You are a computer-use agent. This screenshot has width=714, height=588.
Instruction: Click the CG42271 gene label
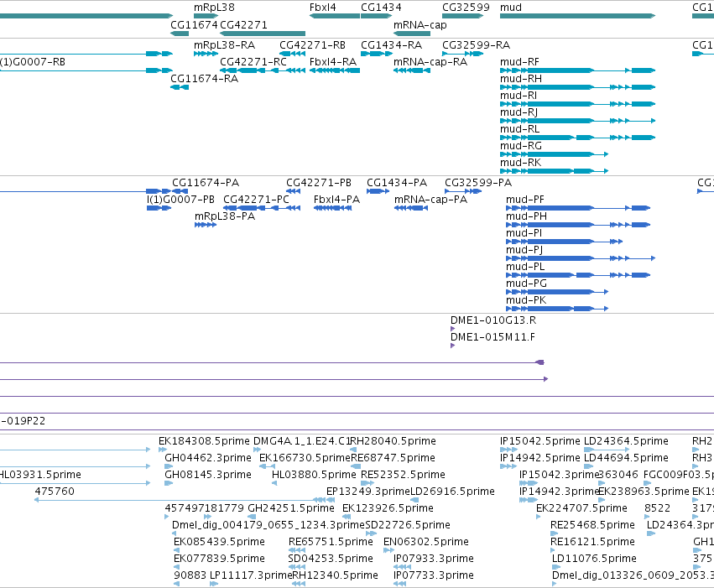pyautogui.click(x=243, y=24)
